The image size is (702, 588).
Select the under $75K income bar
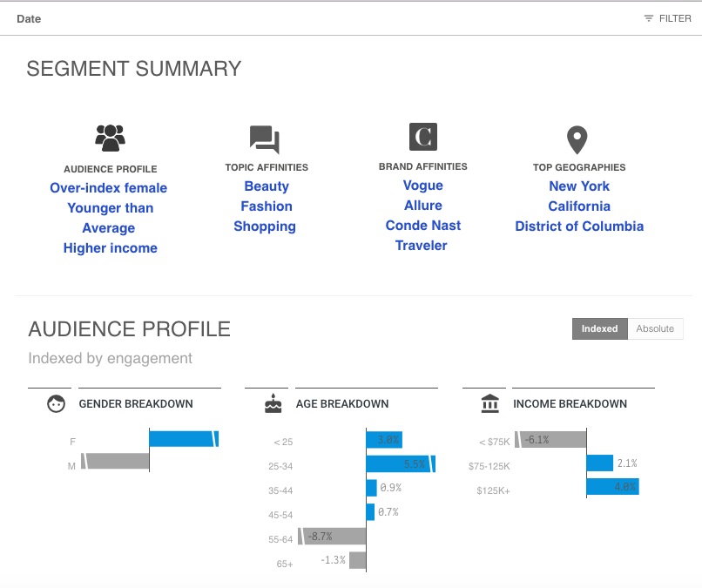[x=550, y=440]
